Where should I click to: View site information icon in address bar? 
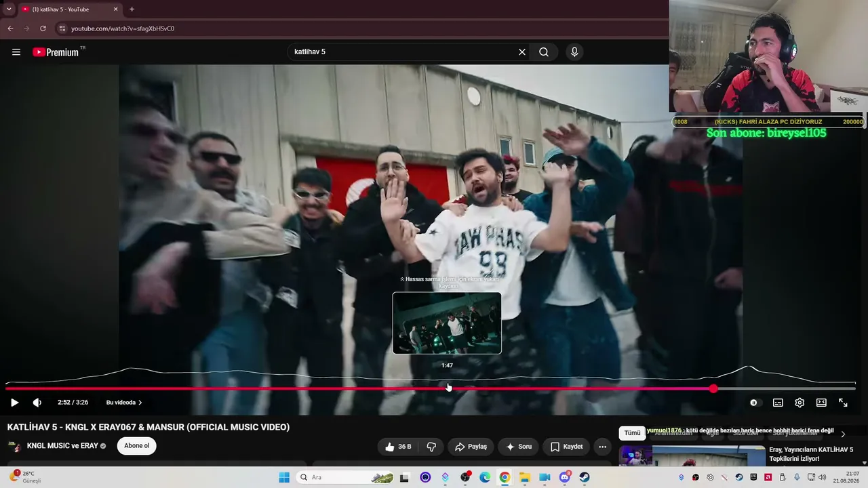coord(62,28)
